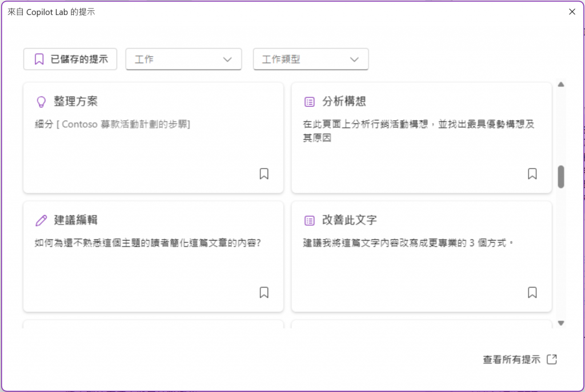This screenshot has height=392, width=585.
Task: Select the 建議編輯 card title
Action: coord(76,220)
